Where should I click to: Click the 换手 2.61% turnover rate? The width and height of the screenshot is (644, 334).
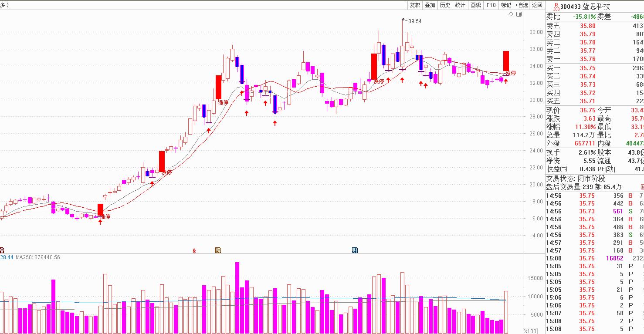587,152
